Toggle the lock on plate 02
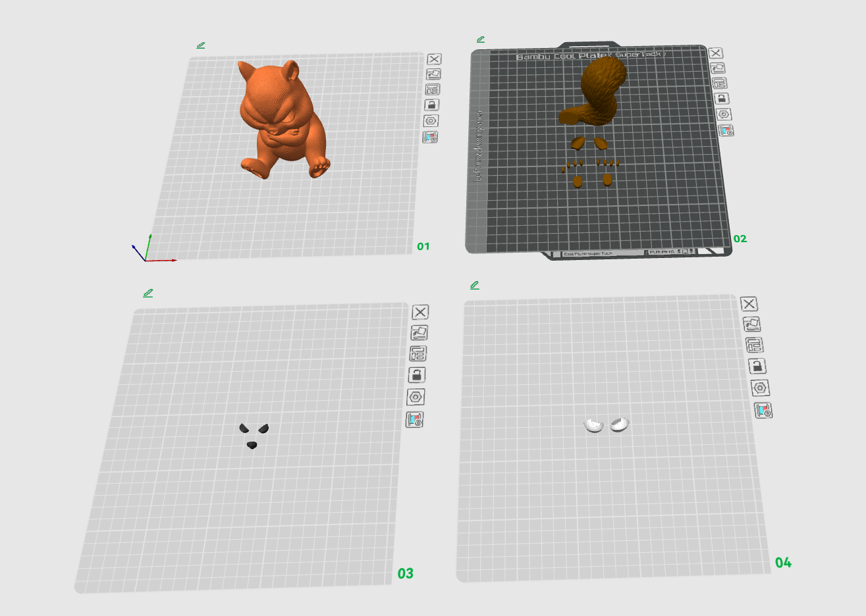The width and height of the screenshot is (866, 616). point(722,99)
